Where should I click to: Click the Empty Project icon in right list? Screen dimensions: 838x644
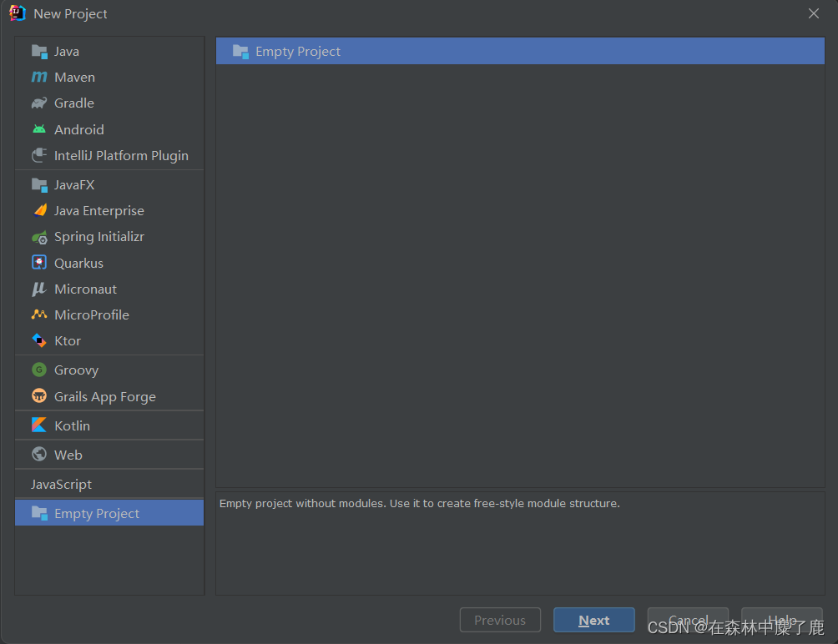click(x=240, y=52)
